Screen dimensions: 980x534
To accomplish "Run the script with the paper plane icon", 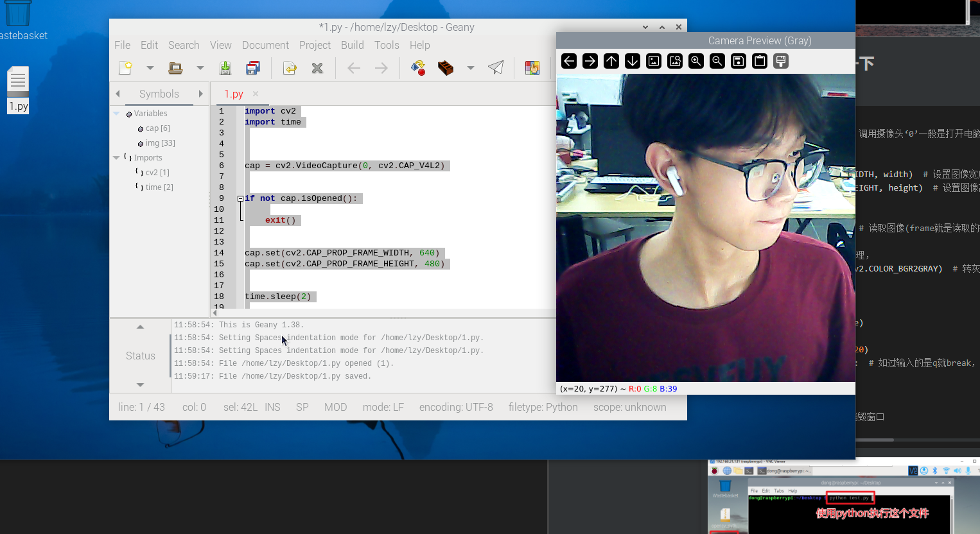I will point(495,67).
